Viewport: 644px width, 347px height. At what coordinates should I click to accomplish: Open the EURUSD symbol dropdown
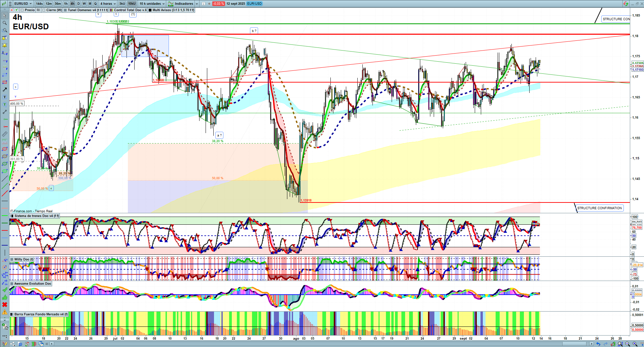pos(23,4)
